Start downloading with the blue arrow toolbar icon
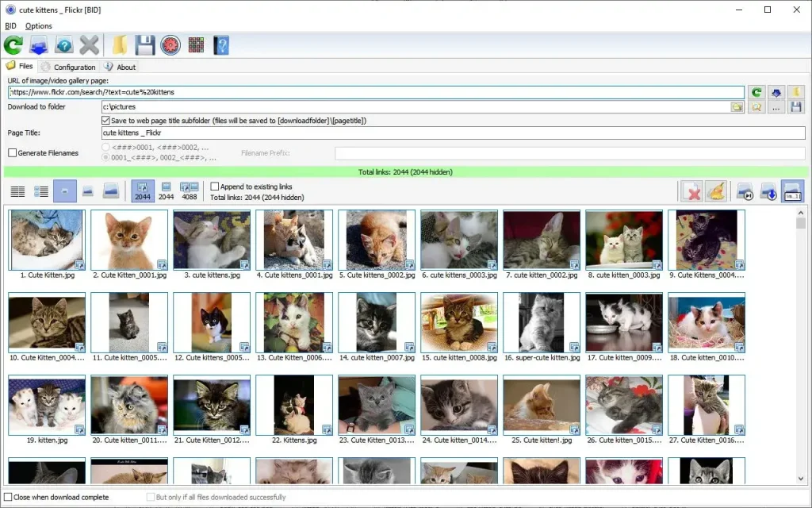 pos(38,44)
